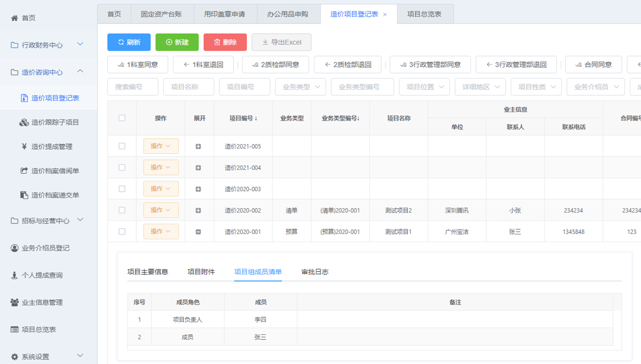The height and width of the screenshot is (364, 641).
Task: Open 操作 dropdown for row 造价2021-005
Action: tap(161, 146)
